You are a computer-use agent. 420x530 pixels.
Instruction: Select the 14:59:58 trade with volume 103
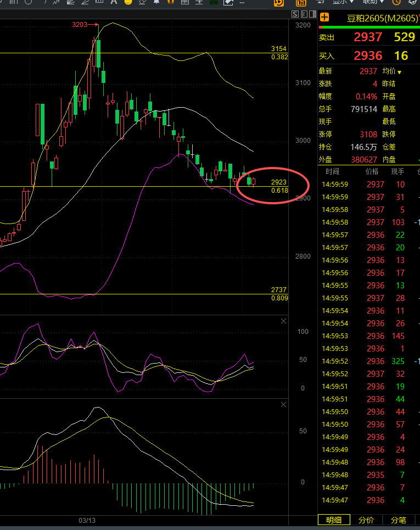[369, 222]
